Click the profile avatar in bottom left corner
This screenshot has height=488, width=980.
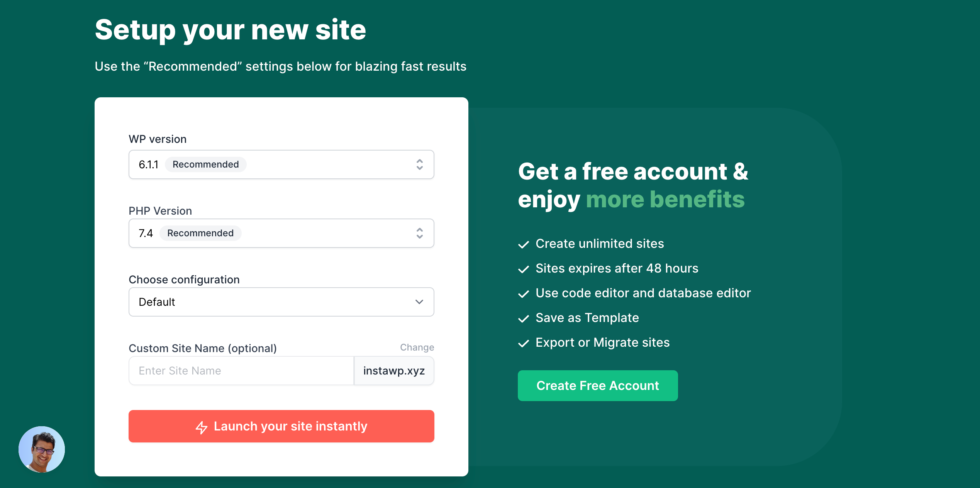(x=41, y=449)
